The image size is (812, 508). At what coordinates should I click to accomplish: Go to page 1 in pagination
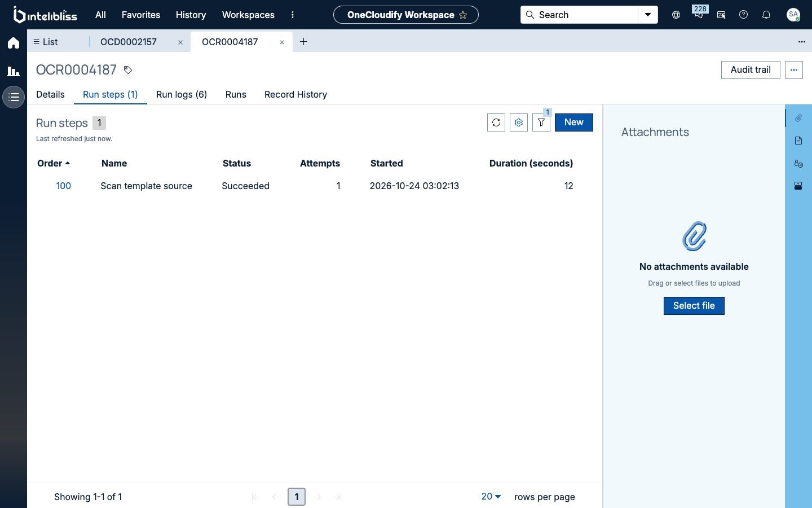297,497
